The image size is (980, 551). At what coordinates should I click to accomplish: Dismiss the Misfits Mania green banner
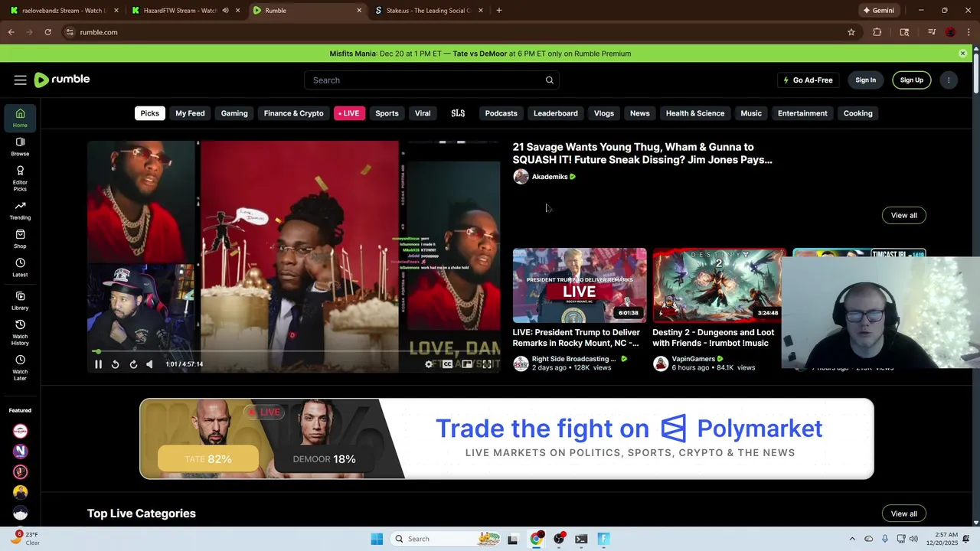(x=962, y=54)
